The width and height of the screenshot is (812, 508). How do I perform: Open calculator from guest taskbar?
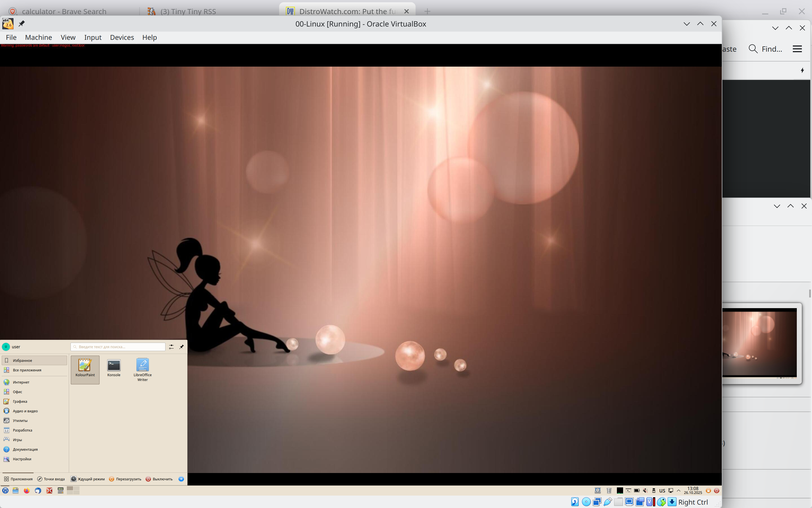(60, 490)
